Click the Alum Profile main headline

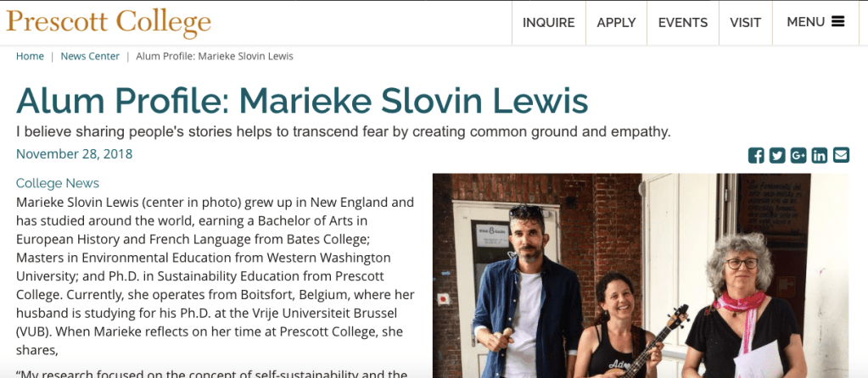(x=302, y=101)
